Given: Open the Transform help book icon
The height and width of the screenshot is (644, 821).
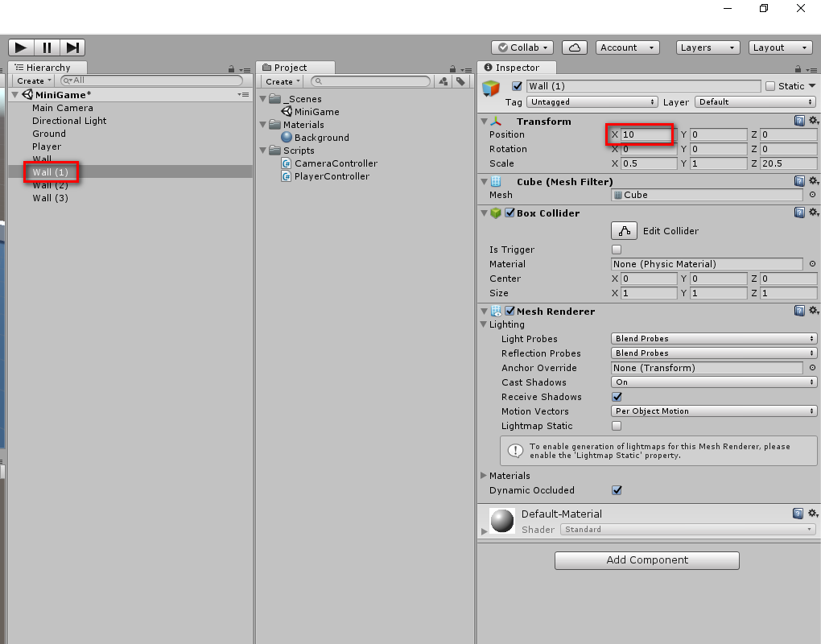Looking at the screenshot, I should pos(799,121).
